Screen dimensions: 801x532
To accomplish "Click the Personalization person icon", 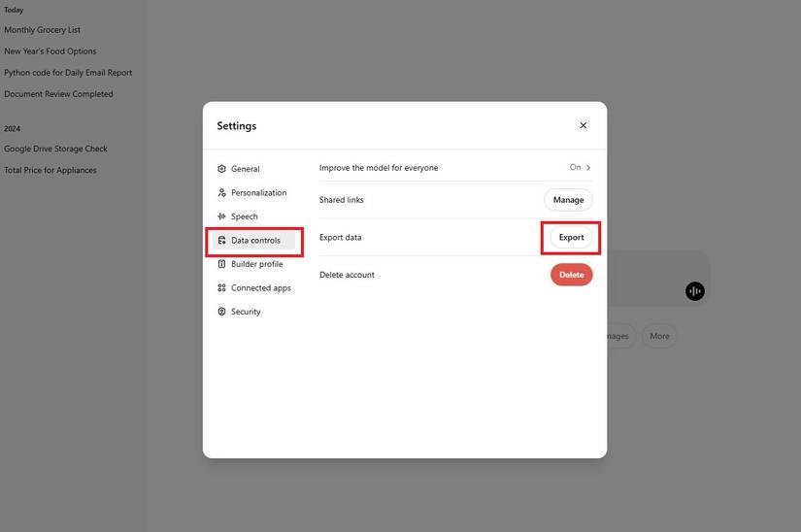I will click(221, 193).
